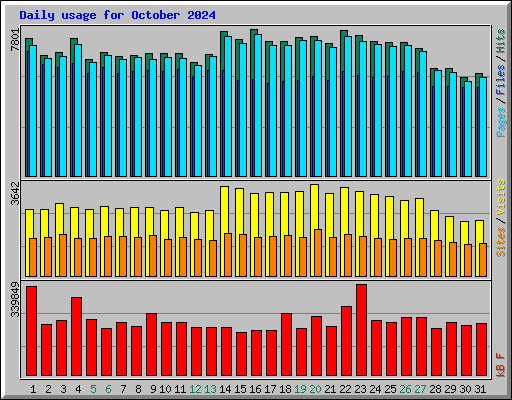
Task: Click day 23 on the x-axis
Action: [x=360, y=389]
